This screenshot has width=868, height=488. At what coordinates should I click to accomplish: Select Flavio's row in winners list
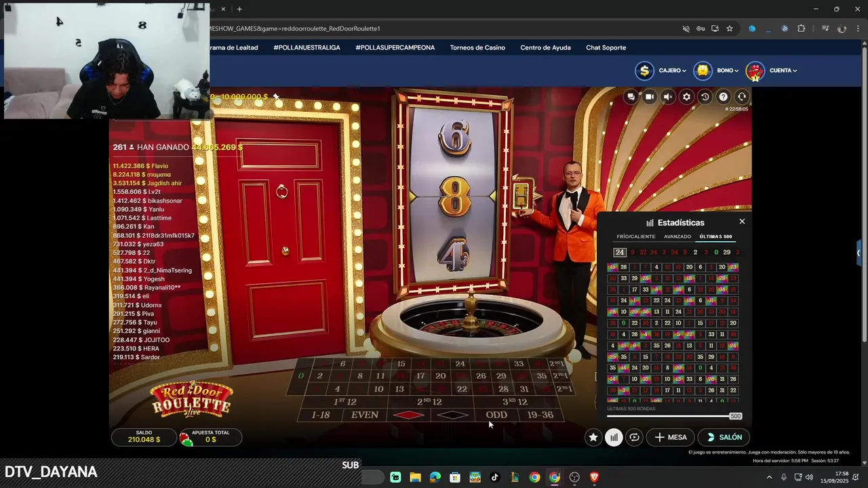pos(140,166)
